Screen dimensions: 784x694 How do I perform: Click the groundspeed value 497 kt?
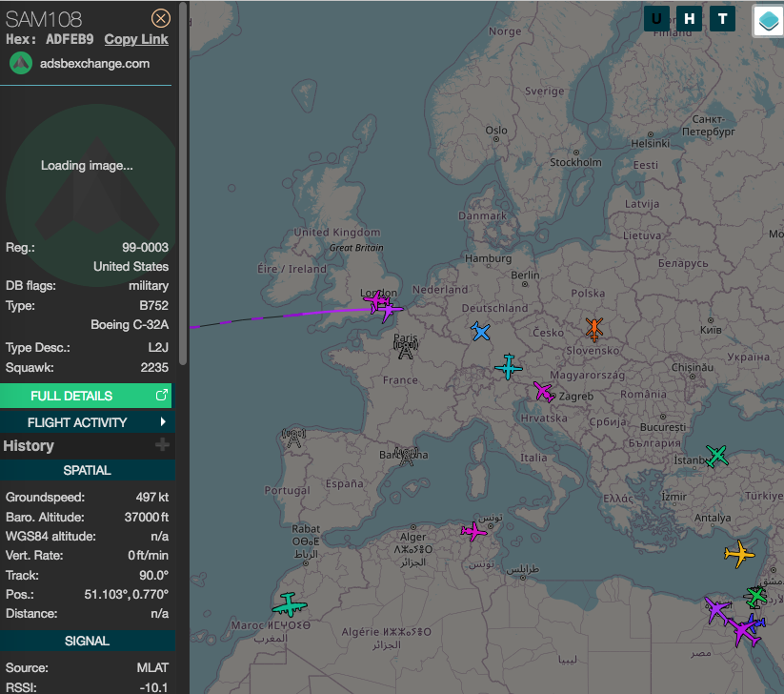point(152,497)
